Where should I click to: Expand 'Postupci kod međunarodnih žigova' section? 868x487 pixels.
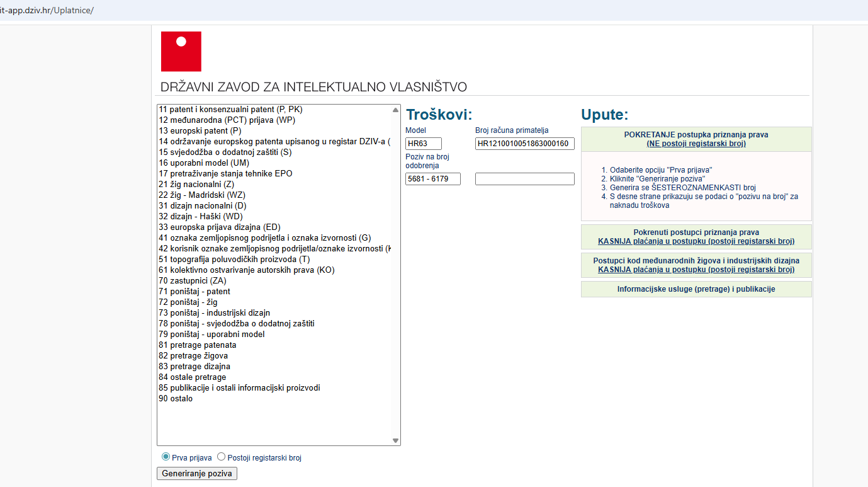[696, 265]
